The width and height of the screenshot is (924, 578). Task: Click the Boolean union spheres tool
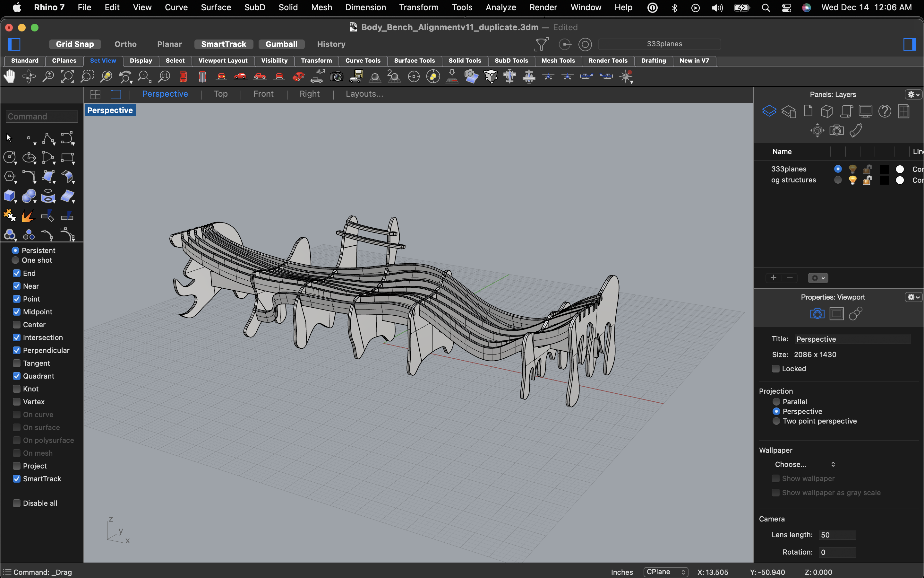tap(29, 196)
